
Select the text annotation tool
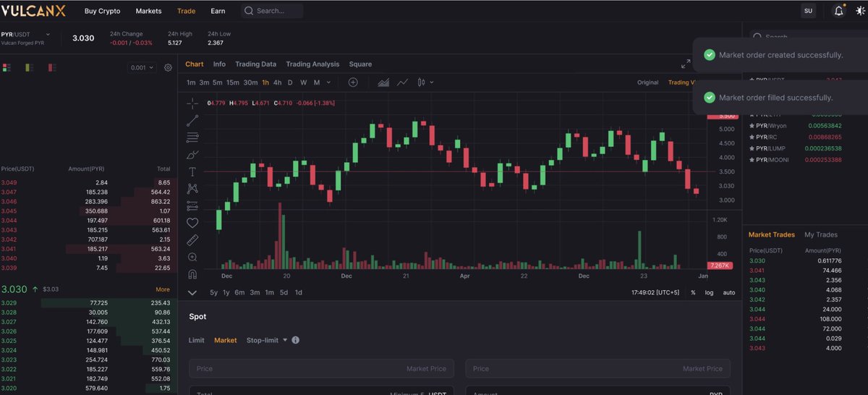192,171
